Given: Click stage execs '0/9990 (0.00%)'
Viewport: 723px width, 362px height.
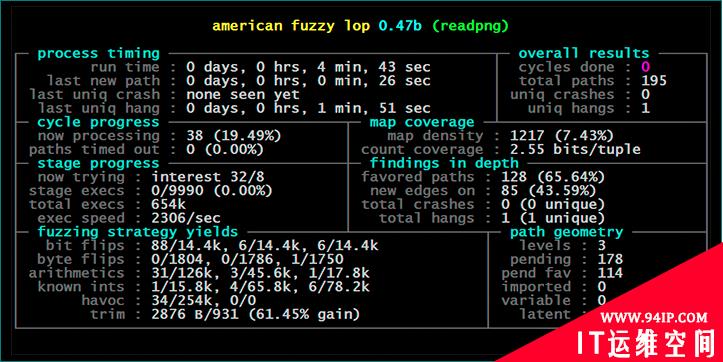Looking at the screenshot, I should pyautogui.click(x=212, y=191).
